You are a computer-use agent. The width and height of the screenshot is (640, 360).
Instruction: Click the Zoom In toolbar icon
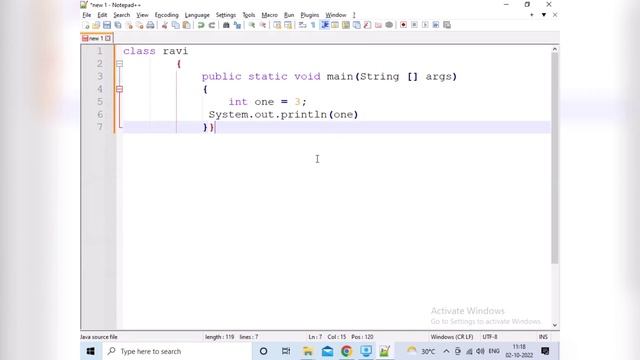[252, 25]
